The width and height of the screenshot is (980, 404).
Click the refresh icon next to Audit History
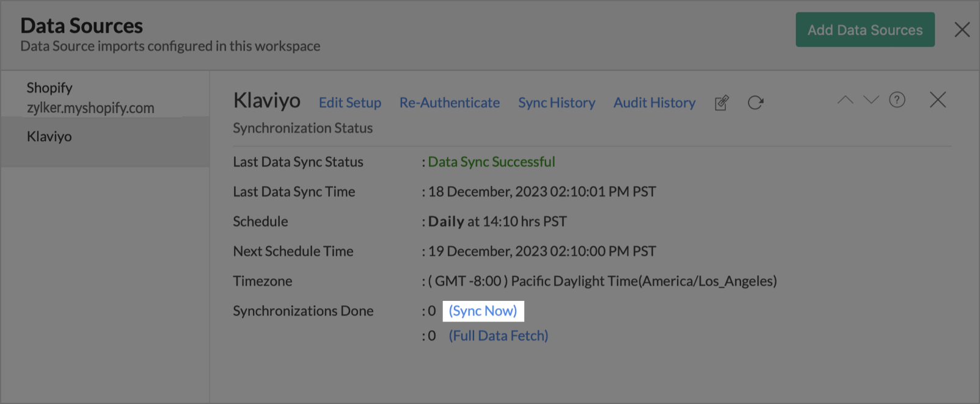[756, 103]
